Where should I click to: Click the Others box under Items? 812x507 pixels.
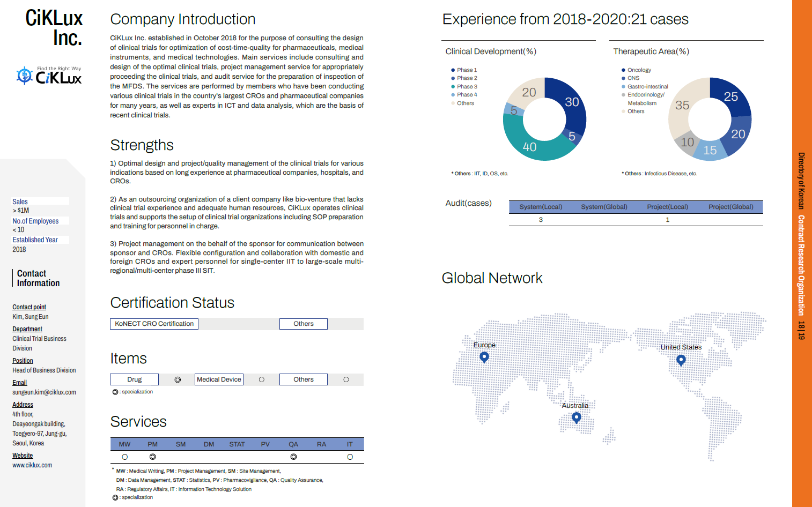(x=304, y=379)
